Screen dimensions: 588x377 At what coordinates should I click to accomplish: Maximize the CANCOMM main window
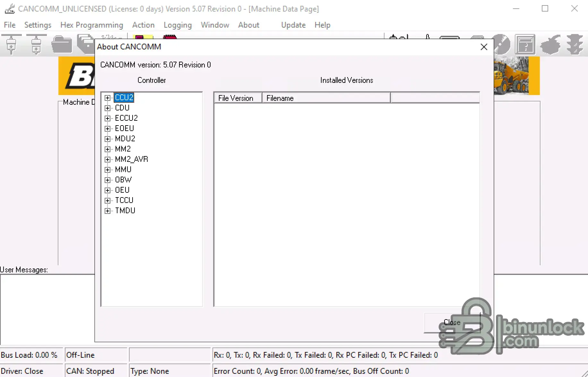pyautogui.click(x=545, y=9)
